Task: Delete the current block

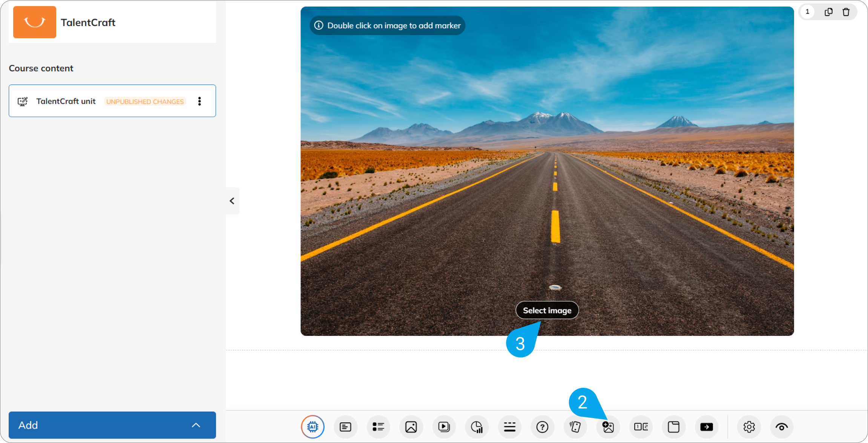Action: 846,12
